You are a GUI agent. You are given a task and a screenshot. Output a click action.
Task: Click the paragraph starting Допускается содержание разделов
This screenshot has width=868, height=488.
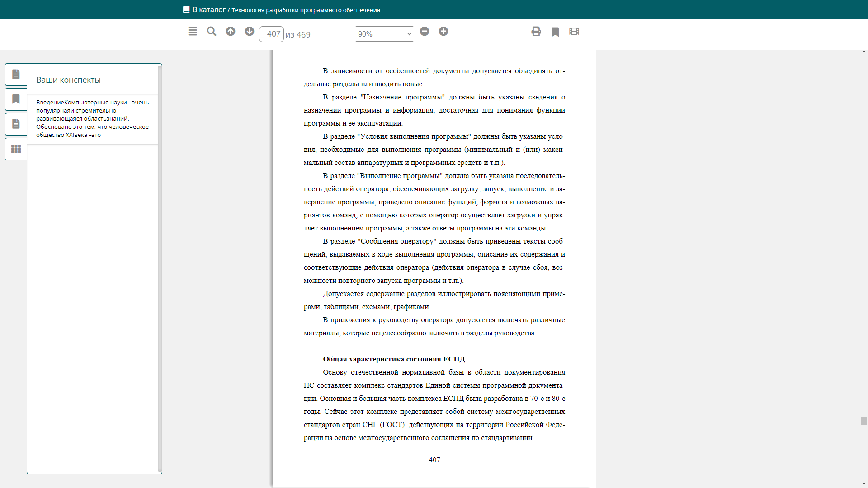tap(434, 300)
